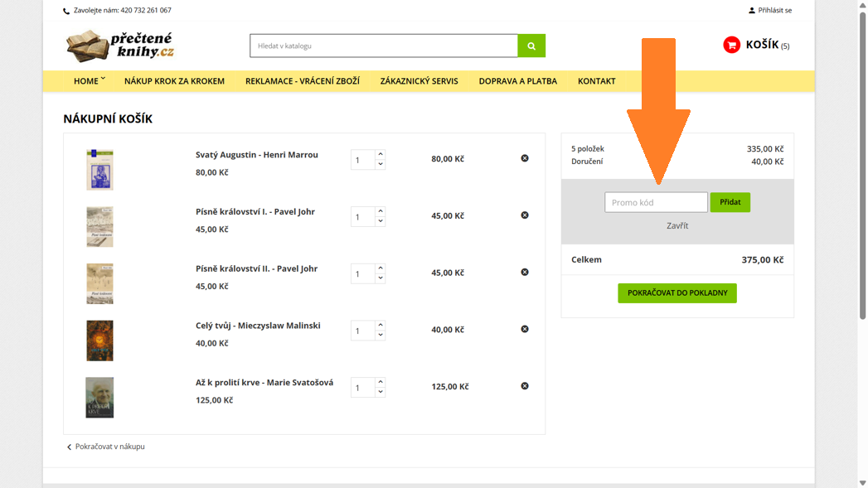
Task: Open Písně království II. cover thumbnail
Action: point(99,284)
